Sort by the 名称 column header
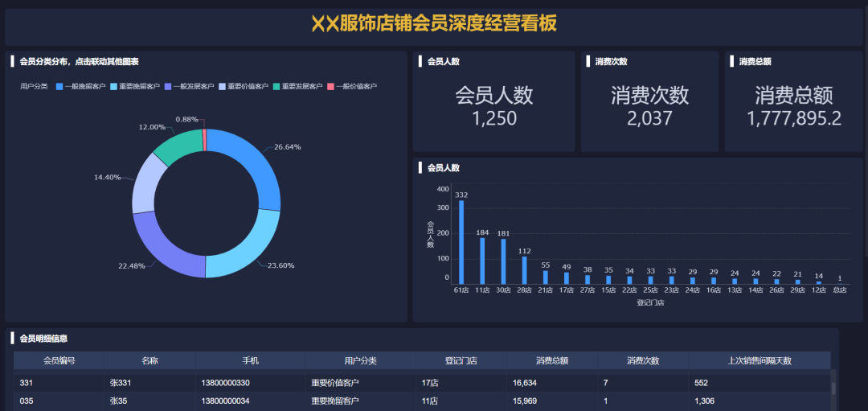This screenshot has width=868, height=411. coord(150,360)
